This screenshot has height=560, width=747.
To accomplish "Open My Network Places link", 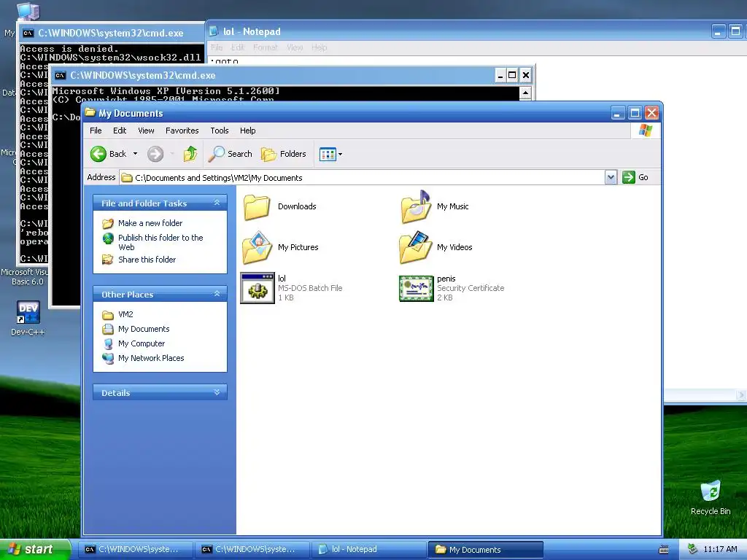I will point(151,358).
